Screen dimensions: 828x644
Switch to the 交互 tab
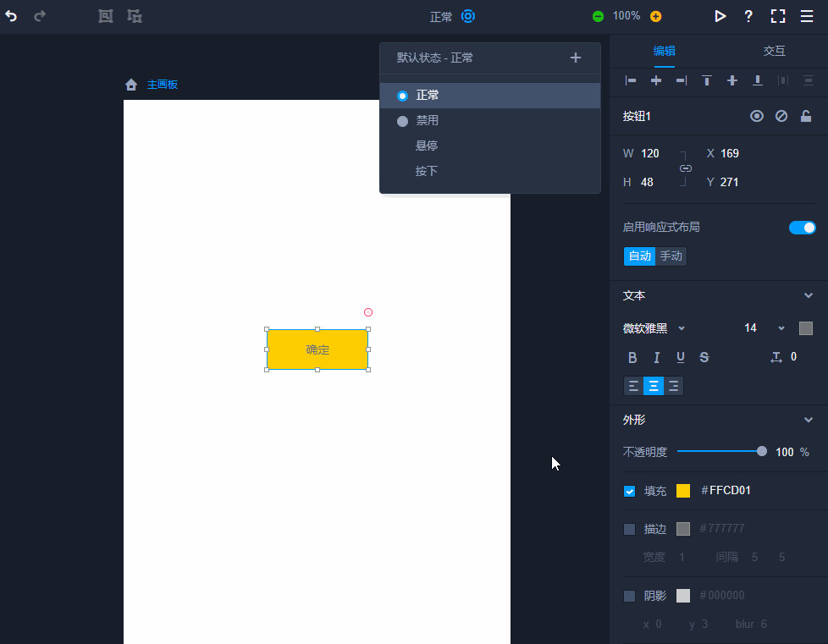coord(774,51)
